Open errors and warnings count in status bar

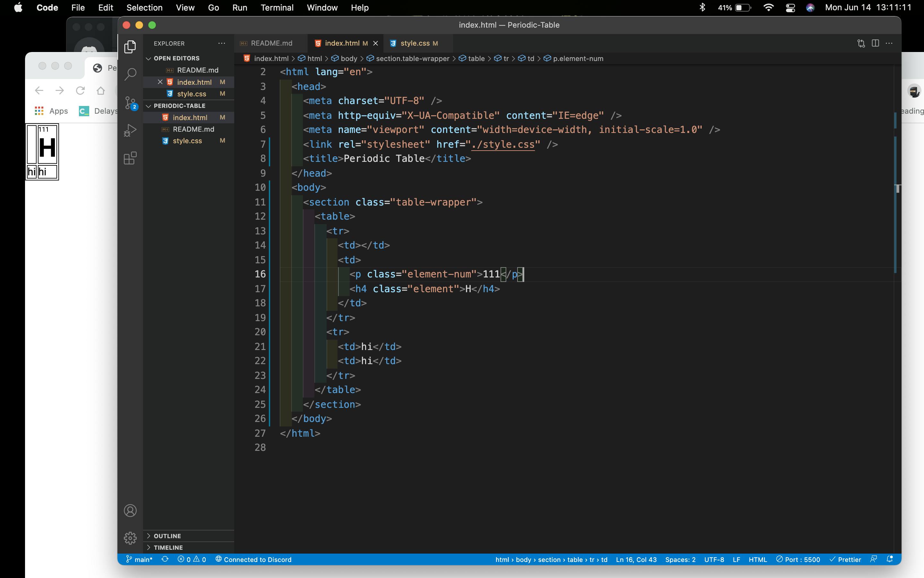point(192,559)
